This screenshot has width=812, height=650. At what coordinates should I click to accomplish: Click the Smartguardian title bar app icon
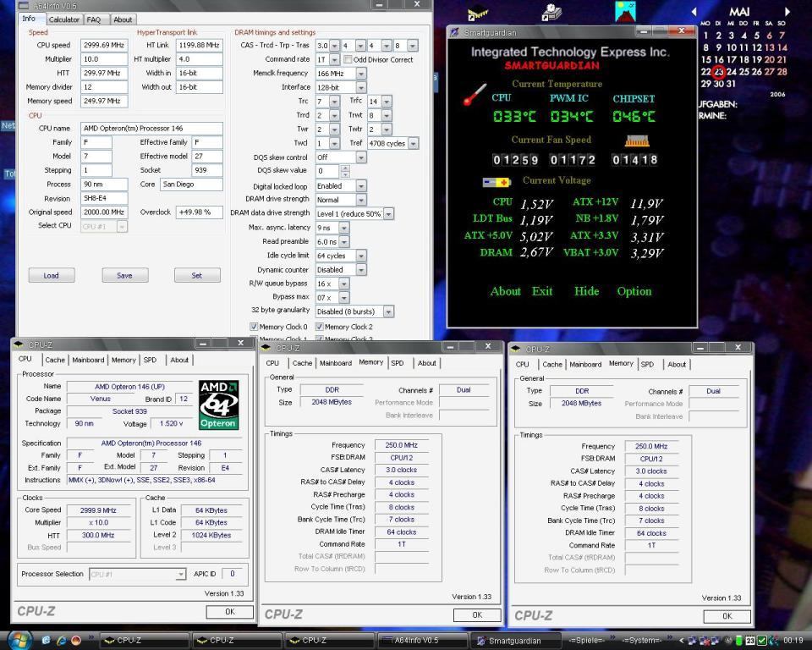tap(454, 32)
